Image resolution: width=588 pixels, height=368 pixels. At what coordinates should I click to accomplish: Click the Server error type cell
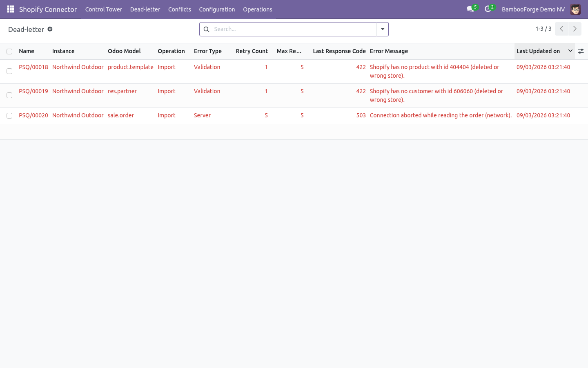[x=202, y=115]
